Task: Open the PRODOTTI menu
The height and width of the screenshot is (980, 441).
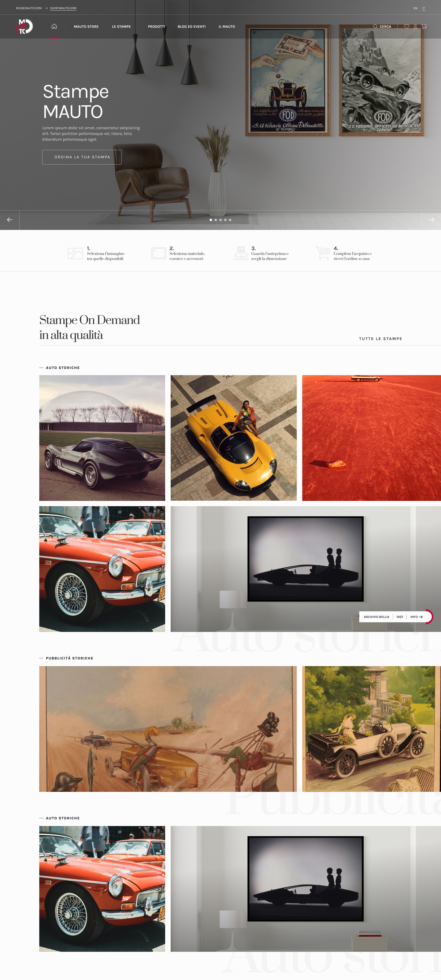Action: pyautogui.click(x=156, y=27)
